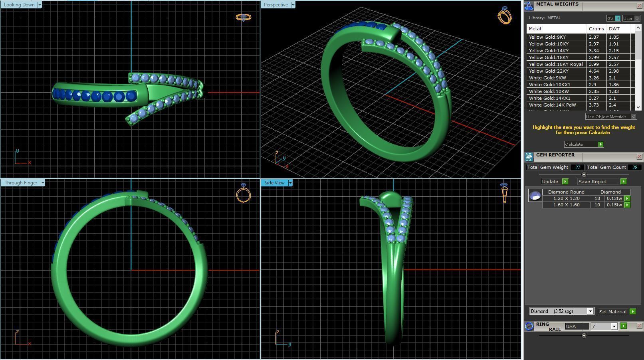Screen dimensions: 644x360
Task: Select the Yellow Gold:14KY row
Action: [580, 51]
